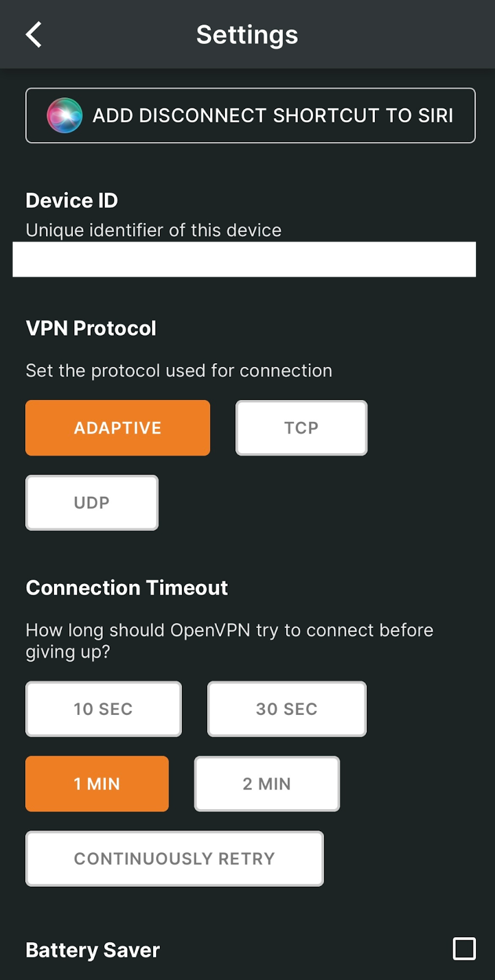This screenshot has width=495, height=980.
Task: Tap Add Disconnect Shortcut to Siri text
Action: [x=273, y=116]
